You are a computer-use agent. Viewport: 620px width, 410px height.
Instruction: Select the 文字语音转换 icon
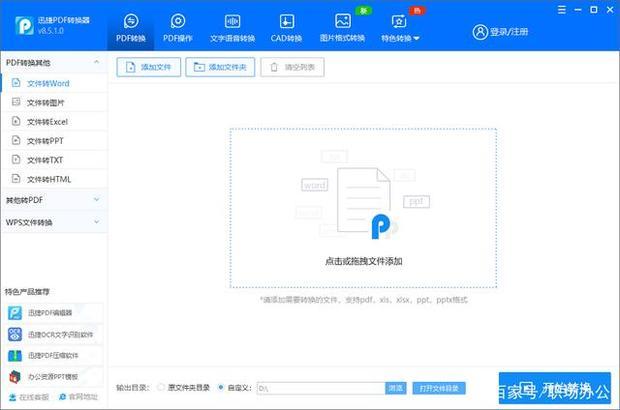pos(232,21)
